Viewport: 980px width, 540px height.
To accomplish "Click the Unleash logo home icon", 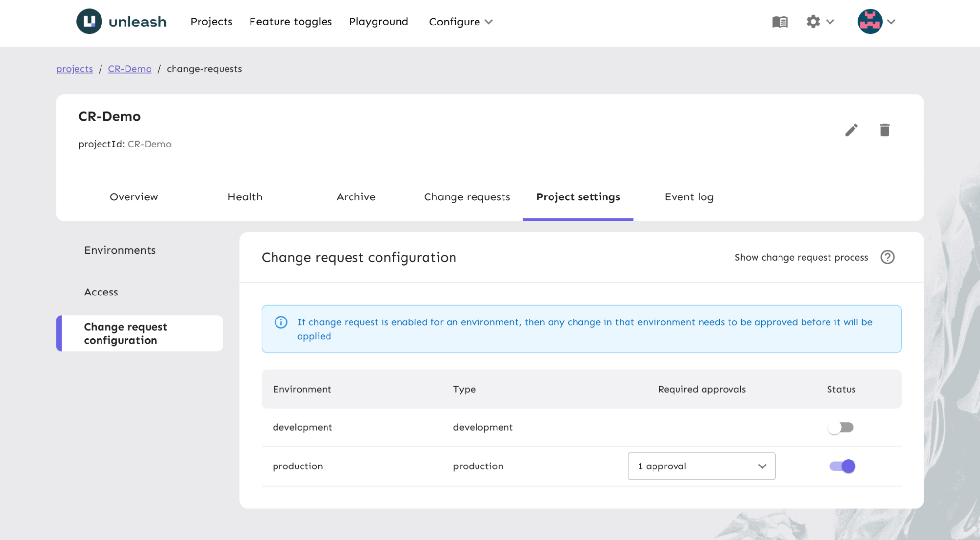I will tap(89, 21).
